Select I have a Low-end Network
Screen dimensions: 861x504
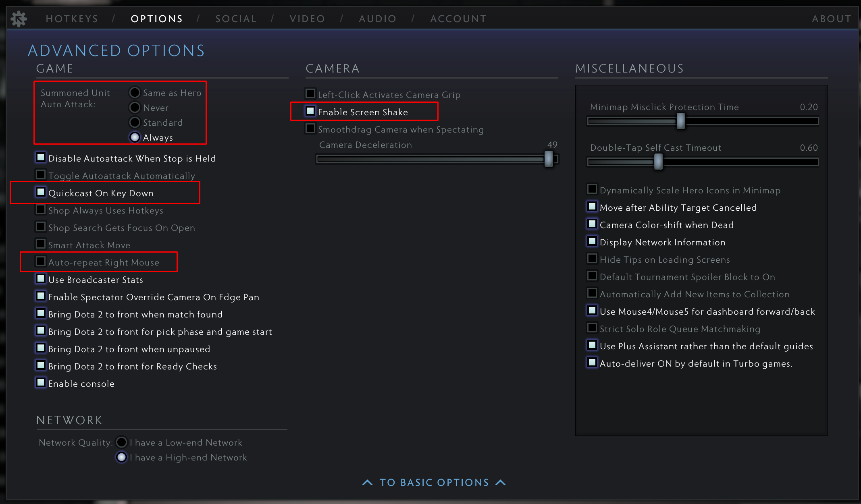tap(121, 442)
